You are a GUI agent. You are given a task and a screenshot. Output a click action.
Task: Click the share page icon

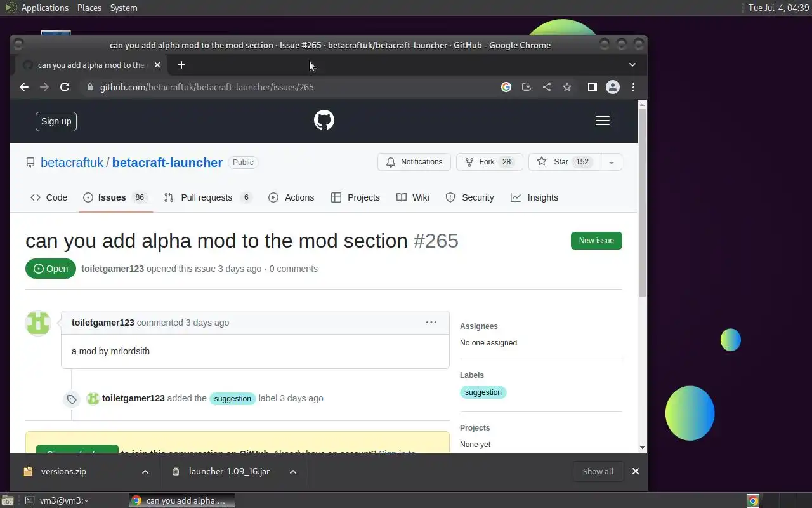(547, 87)
